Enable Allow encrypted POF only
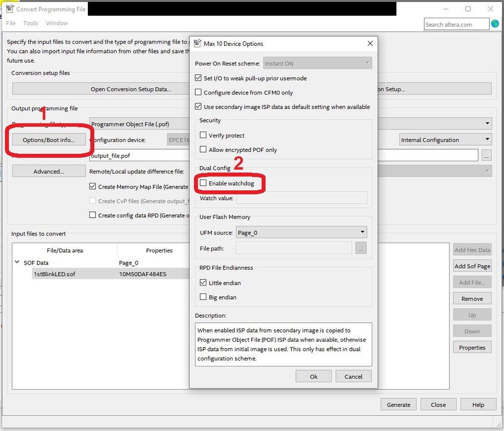The width and height of the screenshot is (504, 431). (x=203, y=150)
